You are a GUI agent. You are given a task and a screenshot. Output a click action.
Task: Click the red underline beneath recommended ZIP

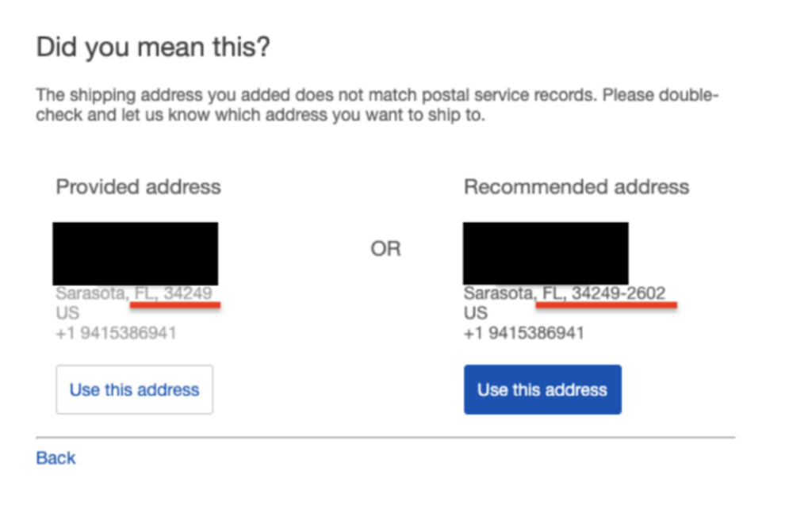606,304
